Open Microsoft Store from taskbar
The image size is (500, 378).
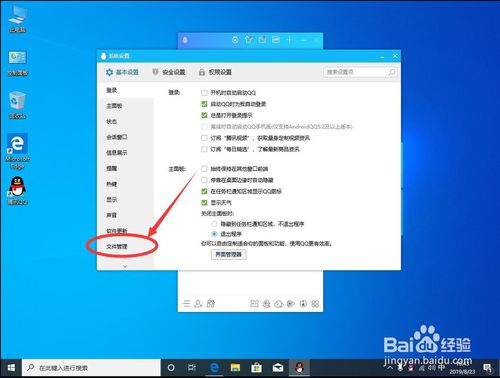coord(256,368)
